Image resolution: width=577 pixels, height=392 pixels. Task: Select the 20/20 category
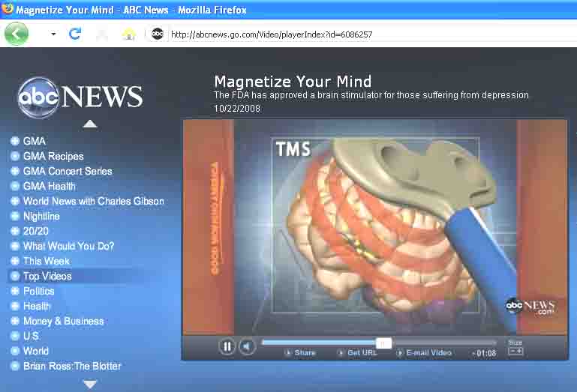pos(36,231)
